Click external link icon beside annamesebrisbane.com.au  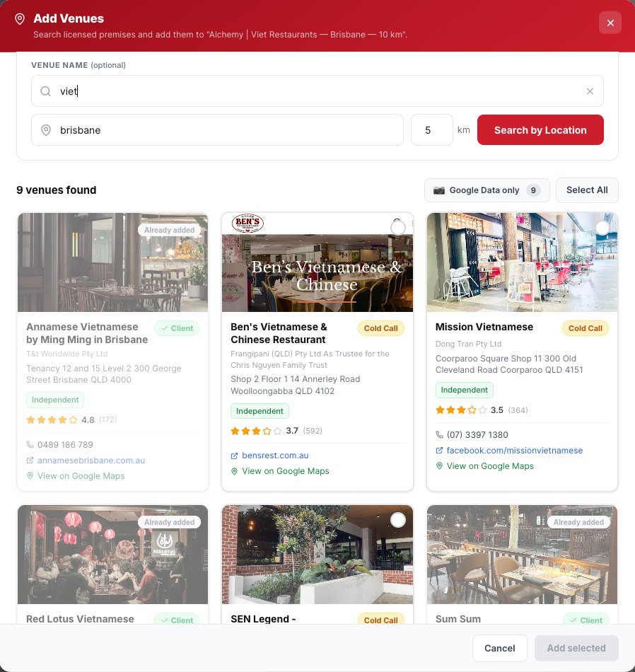point(30,460)
